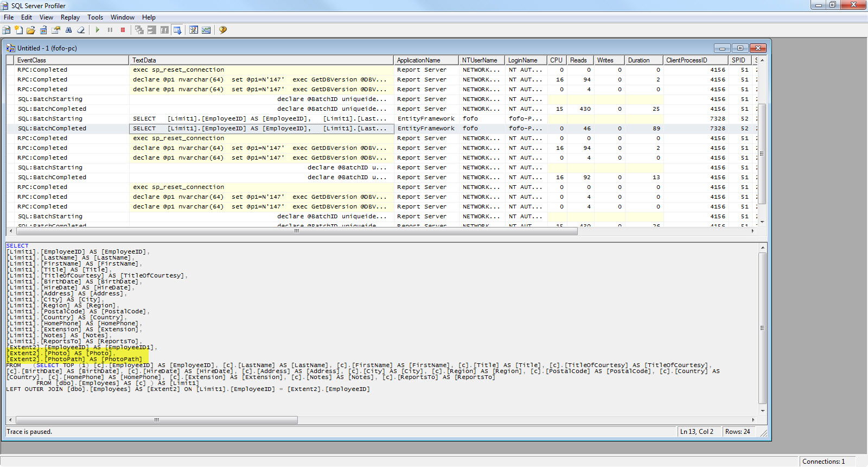868x467 pixels.
Task: Launch Database Engine Tuning Advisor icon
Action: click(x=194, y=30)
